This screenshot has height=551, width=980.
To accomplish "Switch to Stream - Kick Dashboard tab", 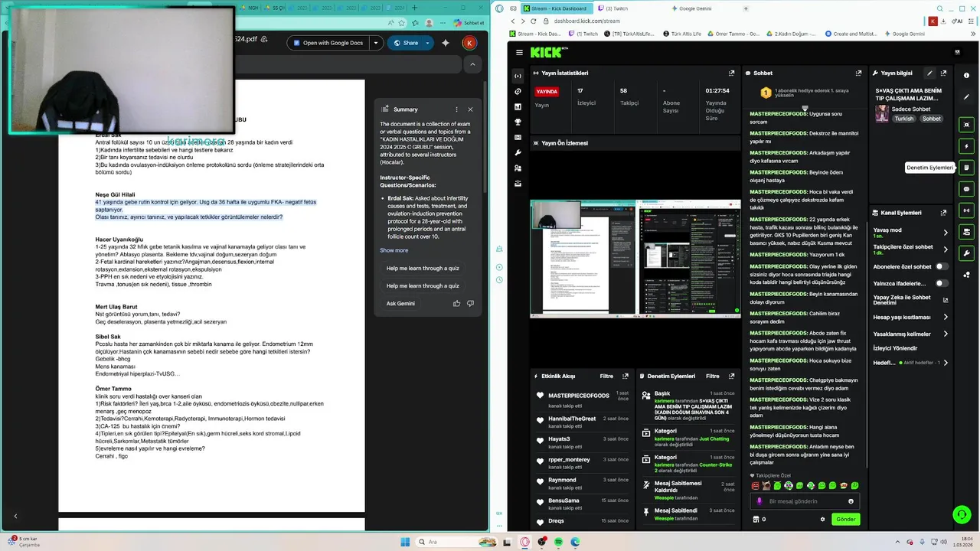I will point(559,8).
